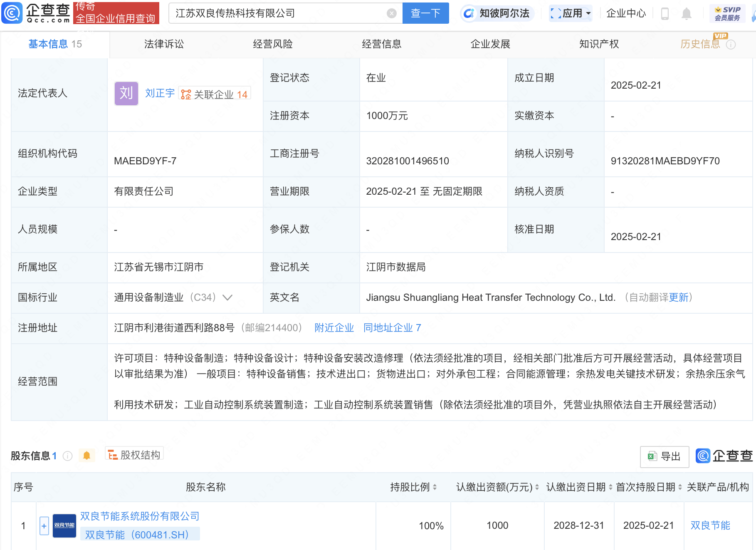
Task: Click the shareholder alert bell icon
Action: click(x=86, y=456)
